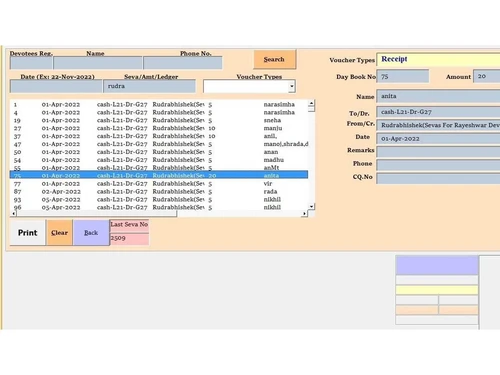This screenshot has height=375, width=500.
Task: Select row 47 manoj,shrada entry
Action: click(x=159, y=144)
